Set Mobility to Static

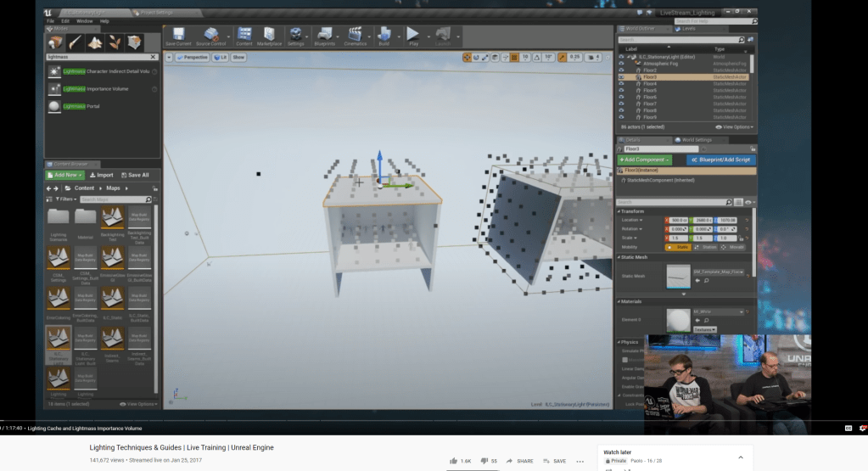pyautogui.click(x=679, y=247)
